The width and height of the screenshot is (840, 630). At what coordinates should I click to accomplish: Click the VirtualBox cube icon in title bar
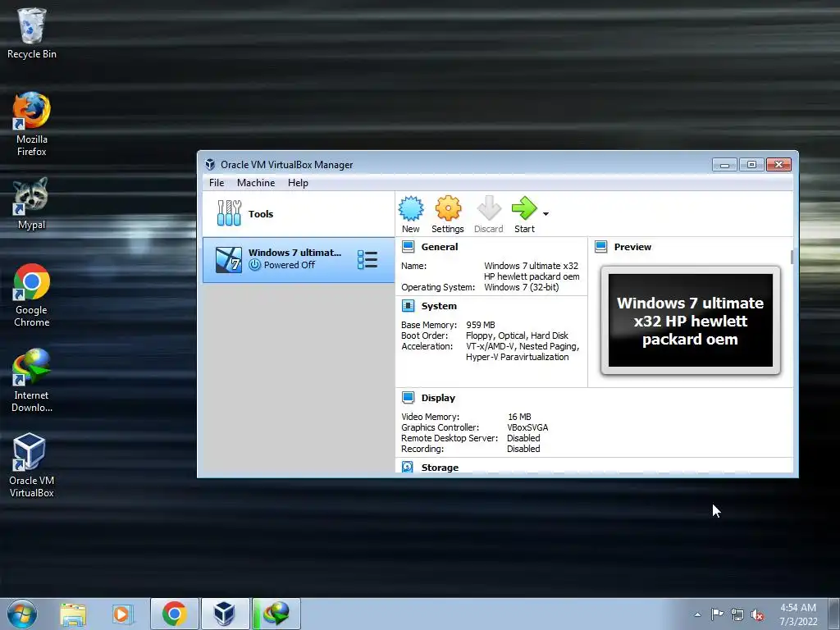click(x=211, y=164)
